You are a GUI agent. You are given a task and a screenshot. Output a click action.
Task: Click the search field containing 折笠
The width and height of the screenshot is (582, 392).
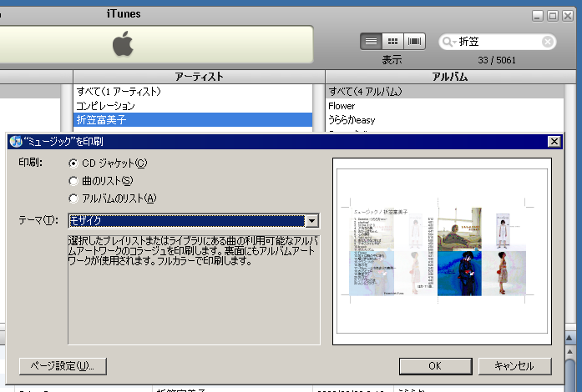click(498, 42)
